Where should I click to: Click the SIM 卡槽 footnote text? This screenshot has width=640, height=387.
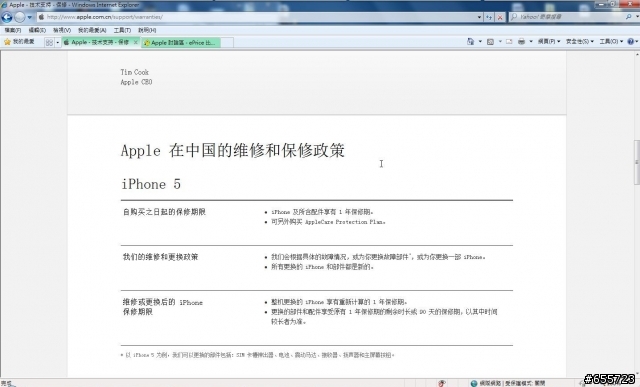tap(258, 355)
